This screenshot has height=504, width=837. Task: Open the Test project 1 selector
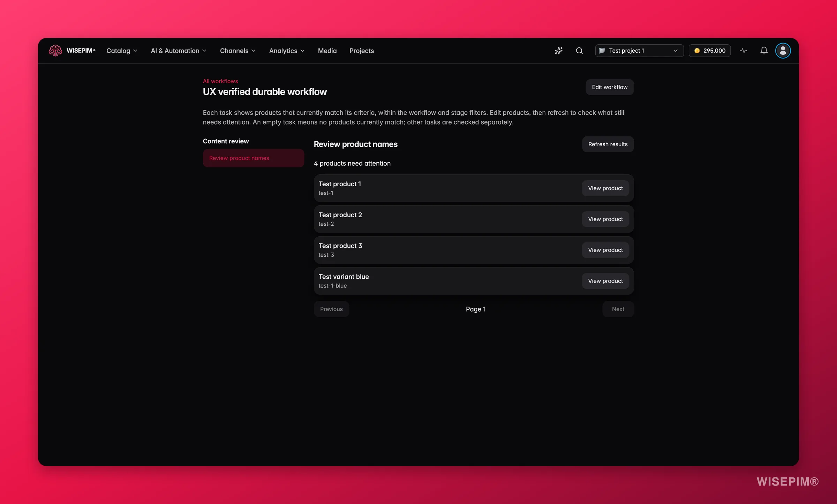coord(639,51)
